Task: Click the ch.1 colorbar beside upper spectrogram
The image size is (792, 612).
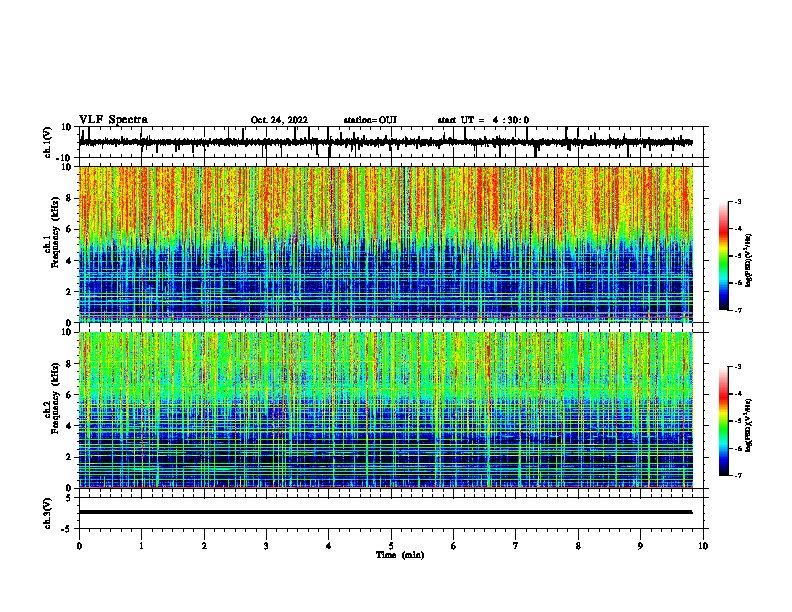Action: 723,256
